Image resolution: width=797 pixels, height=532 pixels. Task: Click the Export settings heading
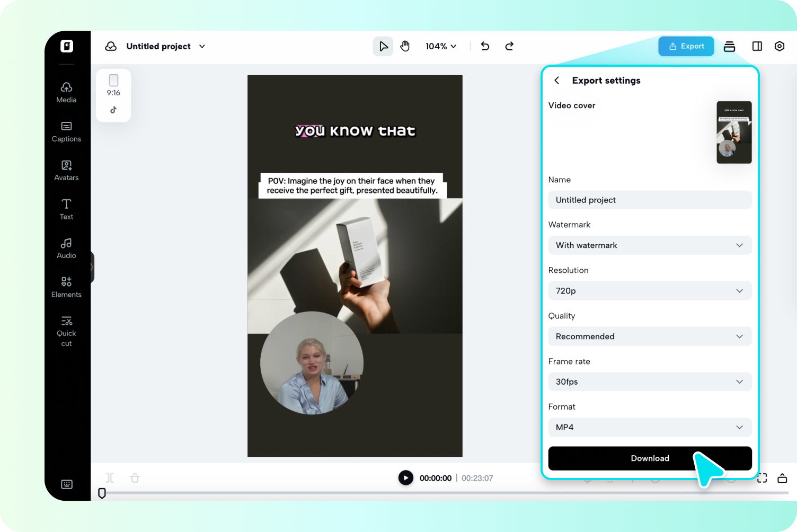[606, 81]
